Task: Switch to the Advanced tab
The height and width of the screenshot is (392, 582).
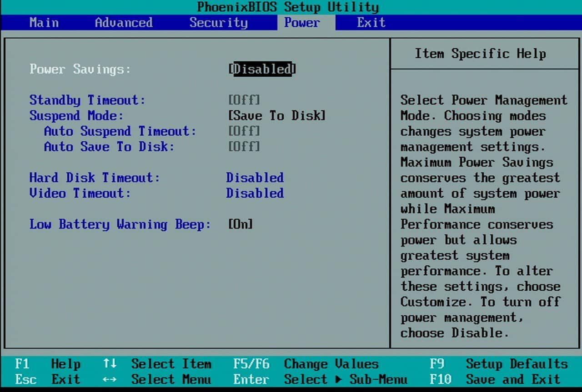Action: point(124,23)
